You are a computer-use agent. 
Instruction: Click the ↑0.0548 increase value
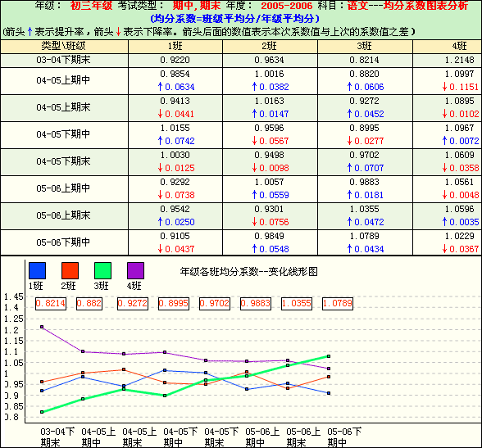[x=271, y=249]
